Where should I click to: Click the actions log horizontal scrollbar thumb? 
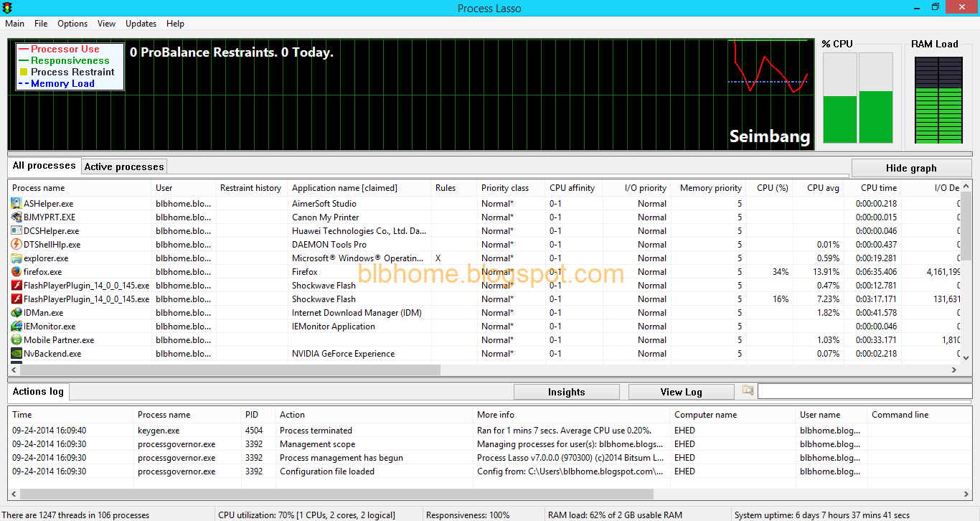pos(336,494)
